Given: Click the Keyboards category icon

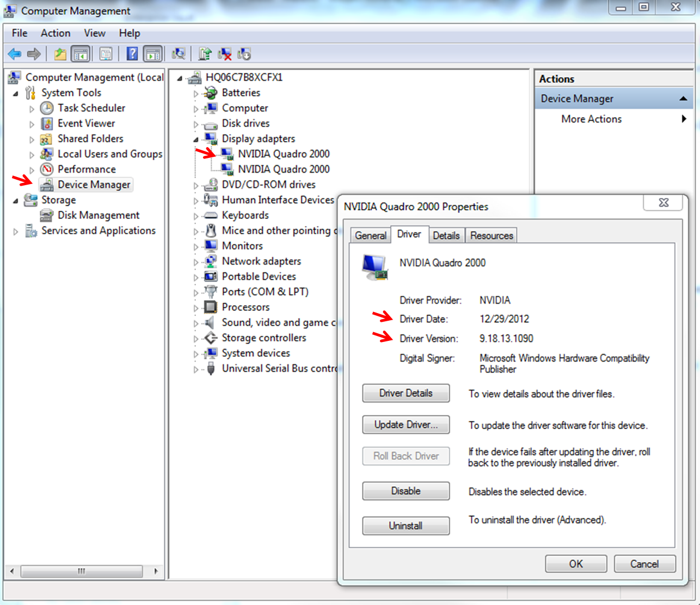Looking at the screenshot, I should 211,215.
